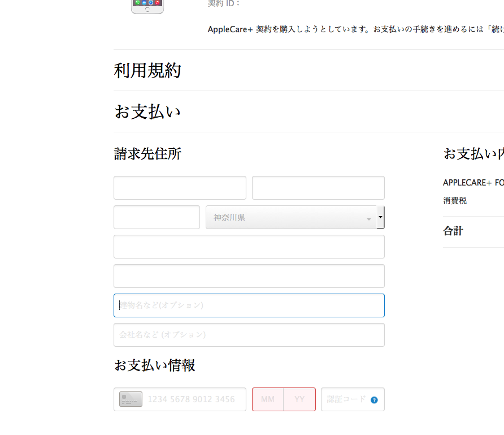Focus the first name field under 請求先住所
504x435 pixels.
pos(180,188)
